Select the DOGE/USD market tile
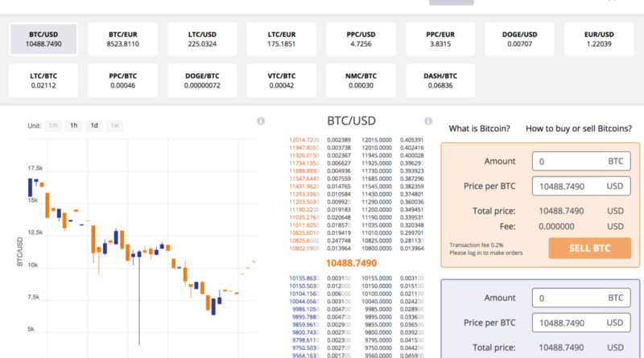 (x=519, y=39)
